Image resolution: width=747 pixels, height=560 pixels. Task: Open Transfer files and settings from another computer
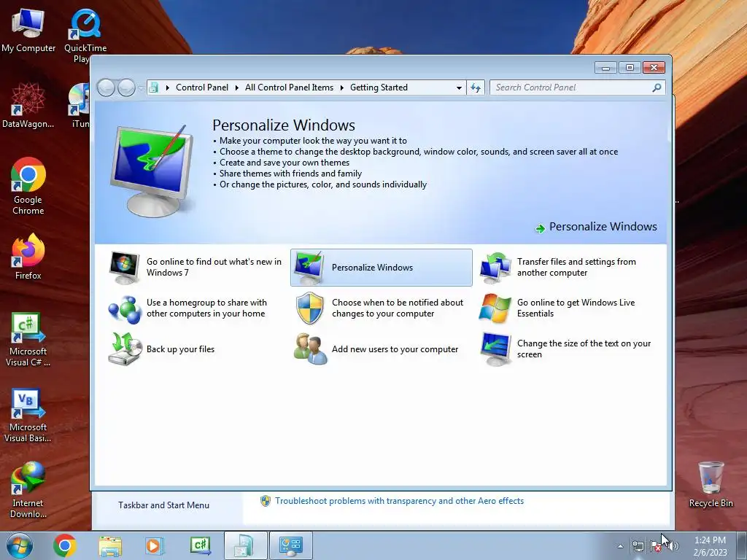coord(576,267)
